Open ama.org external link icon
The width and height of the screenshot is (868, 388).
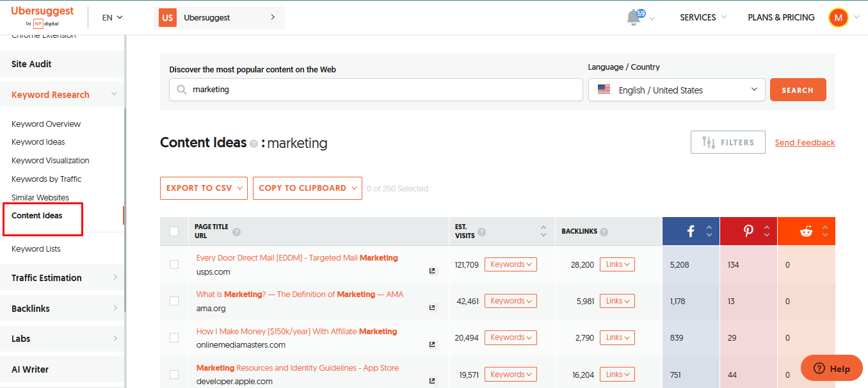[432, 307]
